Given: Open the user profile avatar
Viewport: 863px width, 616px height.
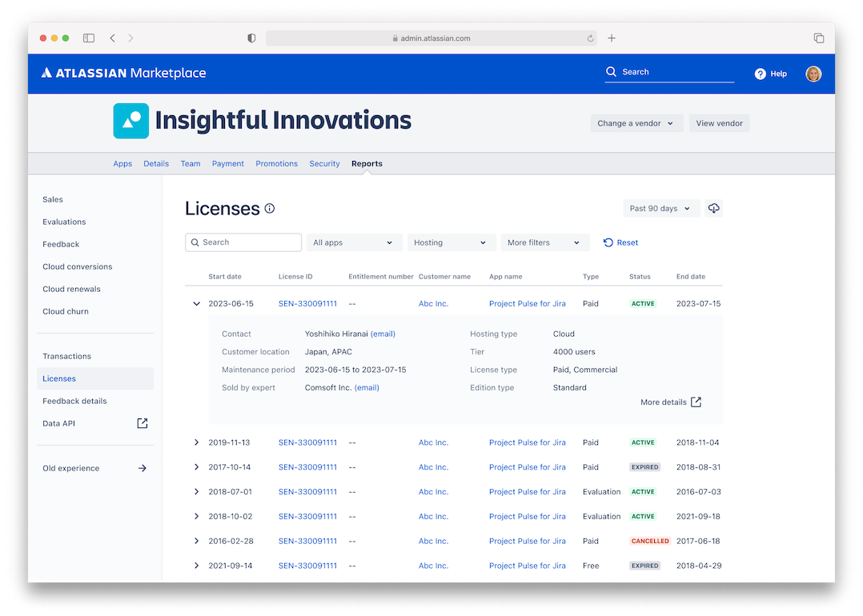Looking at the screenshot, I should click(x=813, y=74).
